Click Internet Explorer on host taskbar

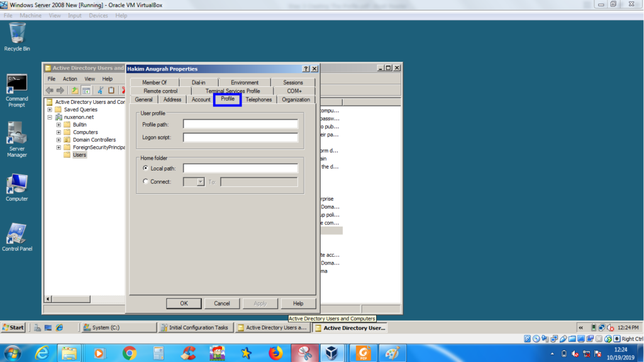[42, 353]
